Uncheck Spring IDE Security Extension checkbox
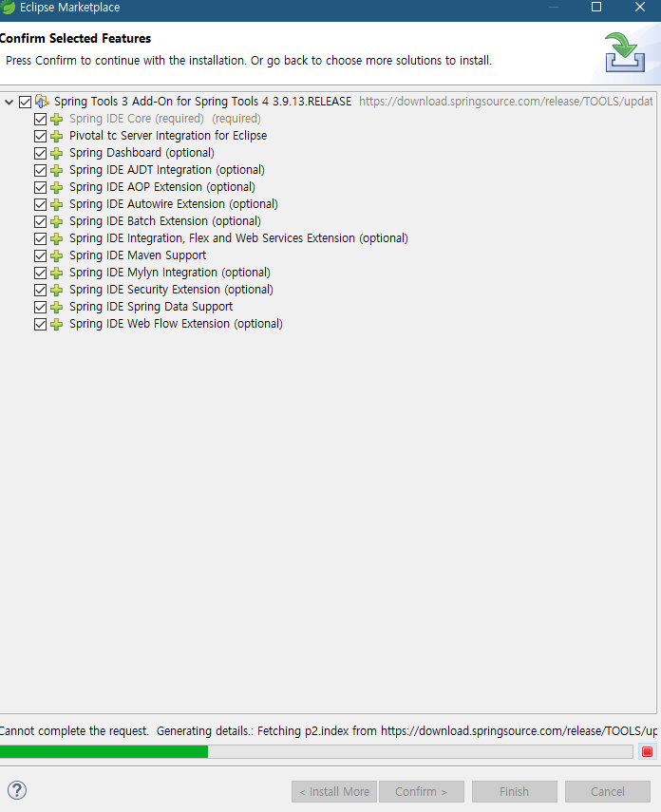 [x=40, y=290]
